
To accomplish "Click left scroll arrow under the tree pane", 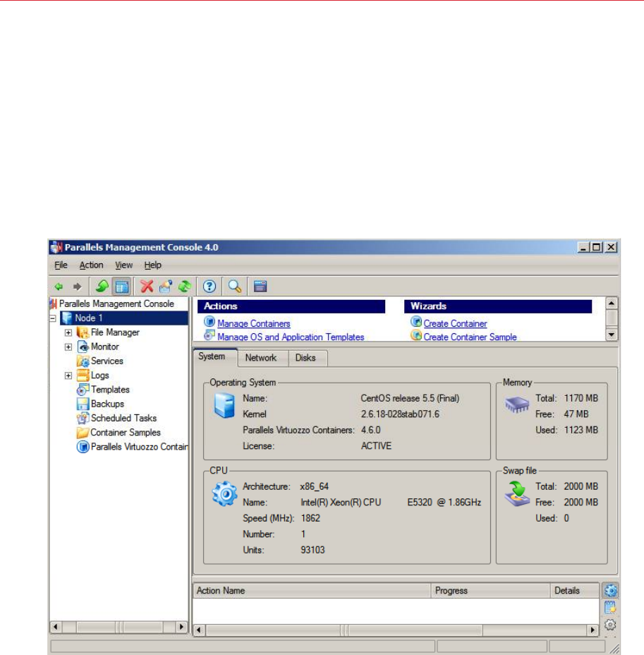I will (56, 627).
